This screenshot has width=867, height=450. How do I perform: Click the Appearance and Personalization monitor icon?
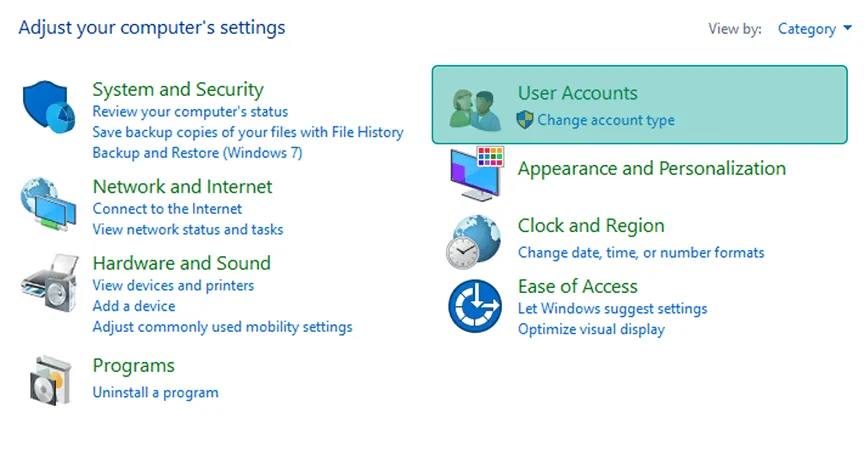[477, 174]
